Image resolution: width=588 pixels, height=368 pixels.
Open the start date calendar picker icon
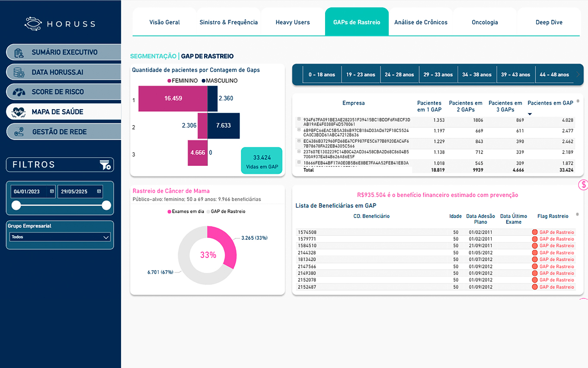[x=52, y=191]
